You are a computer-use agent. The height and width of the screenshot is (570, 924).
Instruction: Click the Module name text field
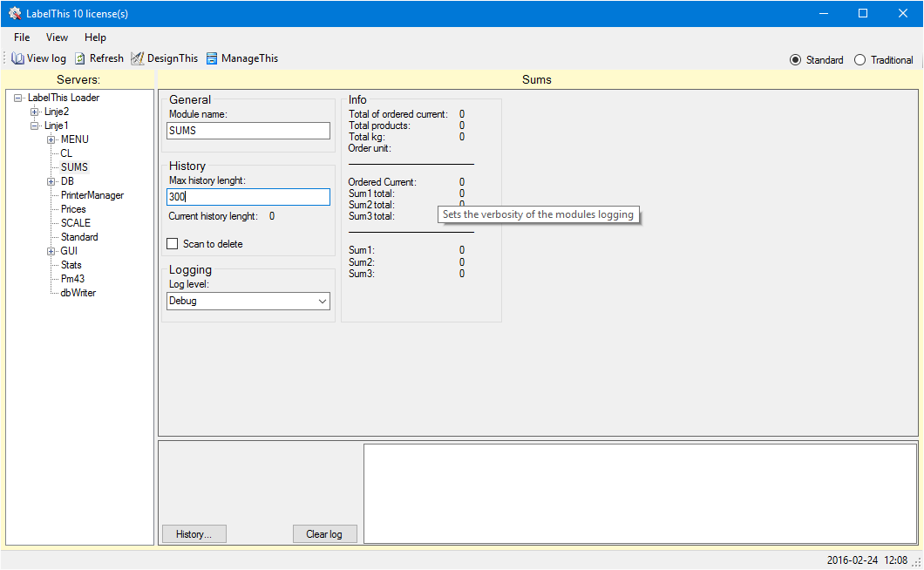point(248,131)
